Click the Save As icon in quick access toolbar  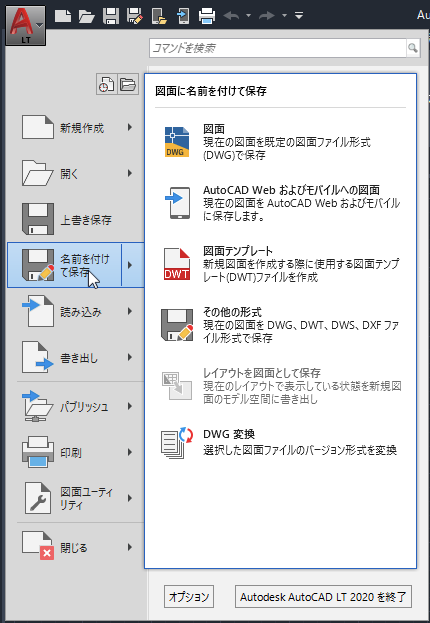[x=135, y=16]
